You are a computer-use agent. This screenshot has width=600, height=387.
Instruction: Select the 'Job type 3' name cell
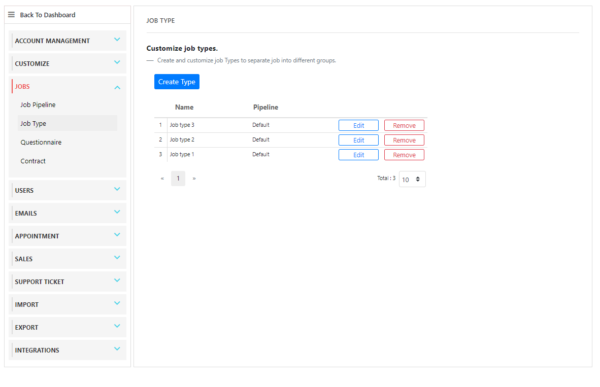pos(182,125)
